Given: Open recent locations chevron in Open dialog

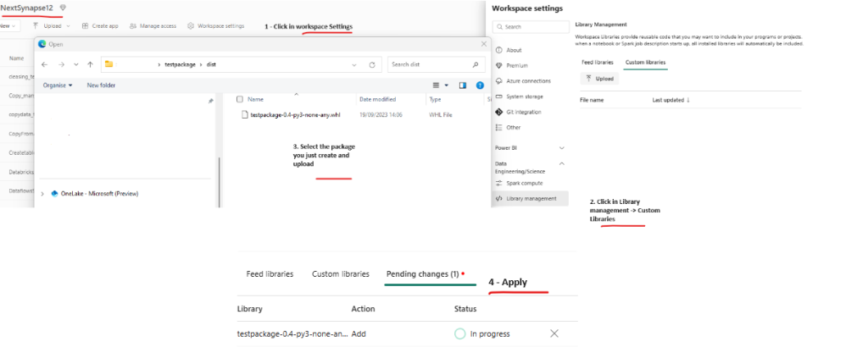Looking at the screenshot, I should 75,64.
